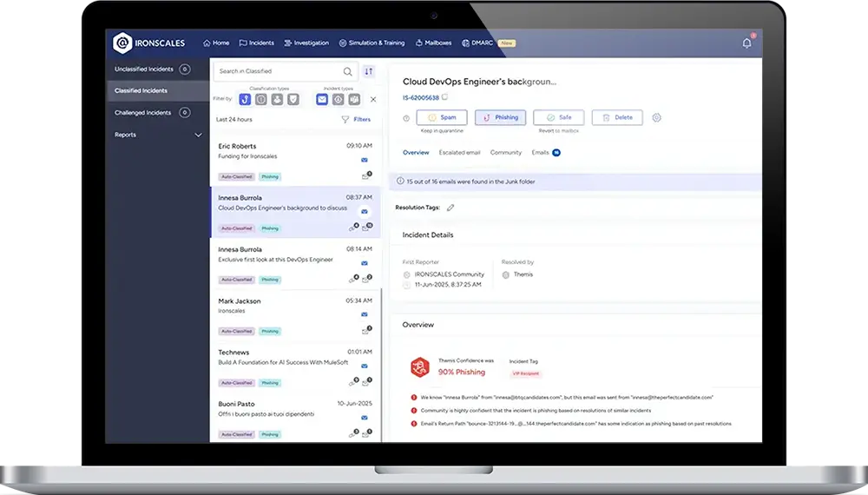Select Classified Incidents in sidebar
This screenshot has width=868, height=495.
[157, 91]
